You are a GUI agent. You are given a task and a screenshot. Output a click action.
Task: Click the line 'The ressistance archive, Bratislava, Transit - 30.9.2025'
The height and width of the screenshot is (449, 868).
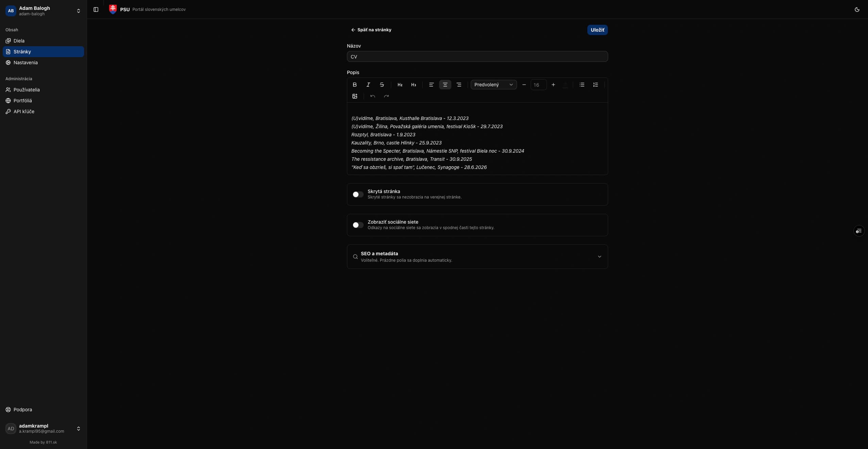coord(412,159)
